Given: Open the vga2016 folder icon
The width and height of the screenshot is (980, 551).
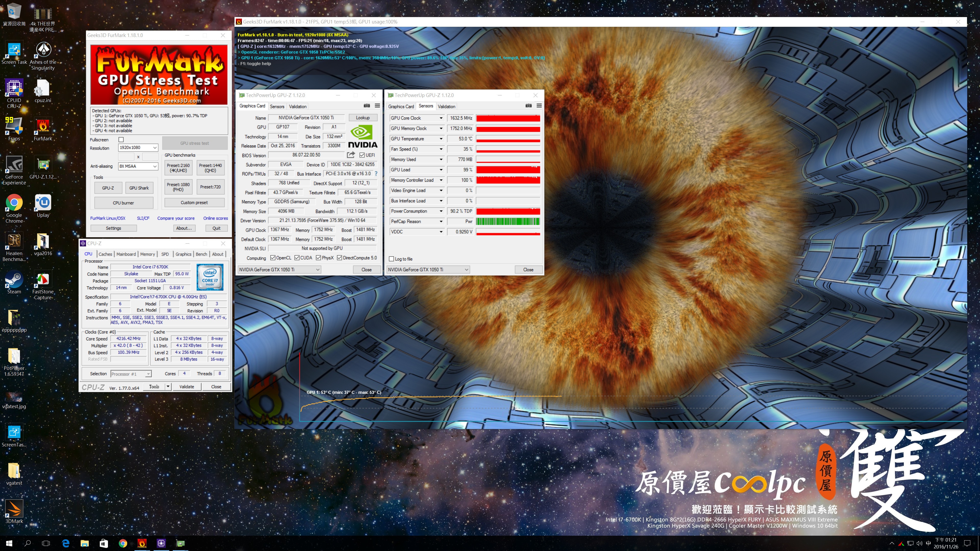Looking at the screenshot, I should 43,244.
